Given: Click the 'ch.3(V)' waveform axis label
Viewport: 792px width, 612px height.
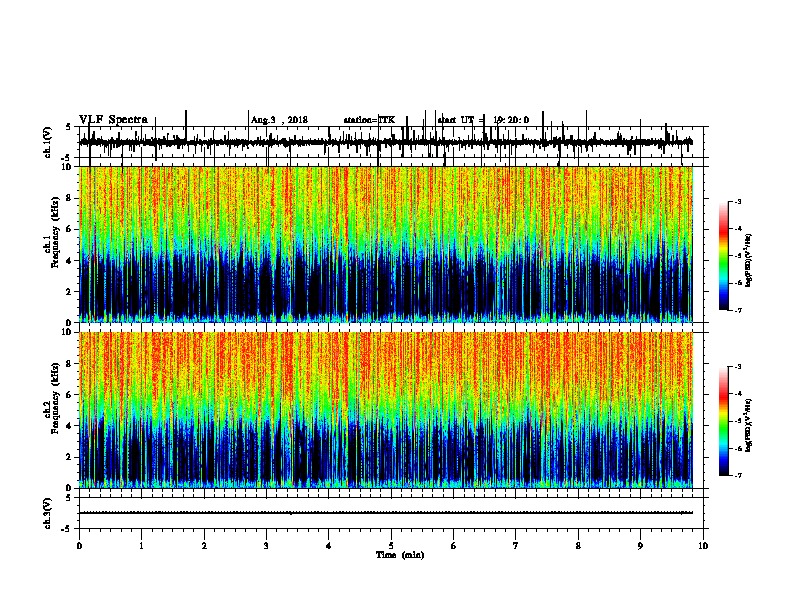Looking at the screenshot, I should (47, 513).
